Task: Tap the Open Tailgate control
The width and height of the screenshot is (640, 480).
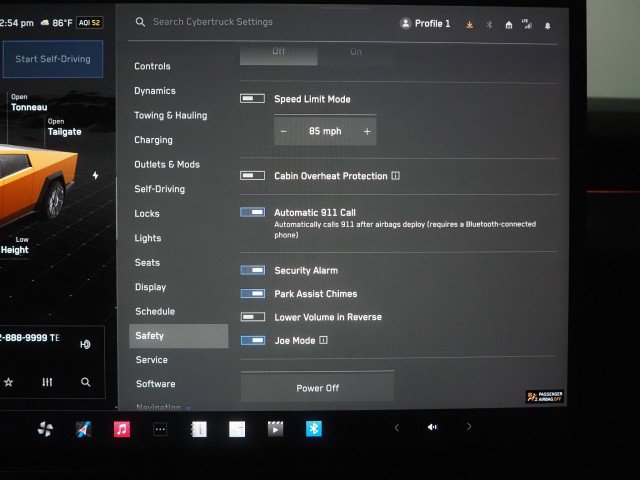Action: click(x=64, y=127)
